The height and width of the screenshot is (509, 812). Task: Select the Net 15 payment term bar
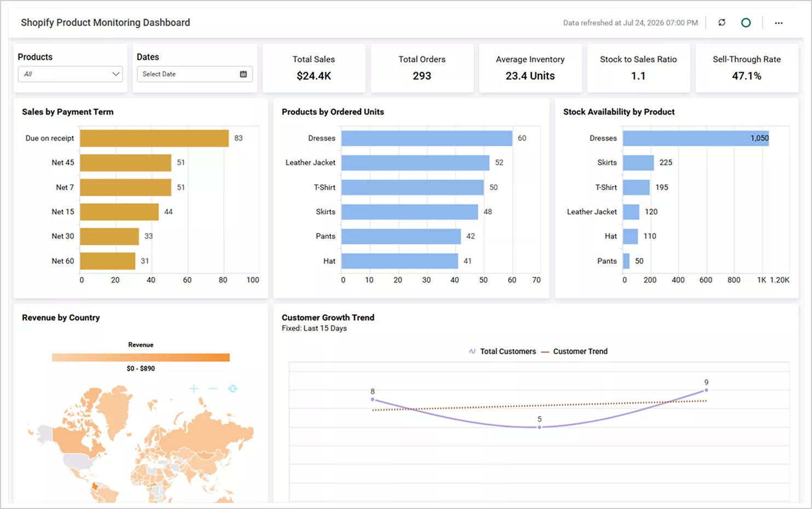coord(119,212)
